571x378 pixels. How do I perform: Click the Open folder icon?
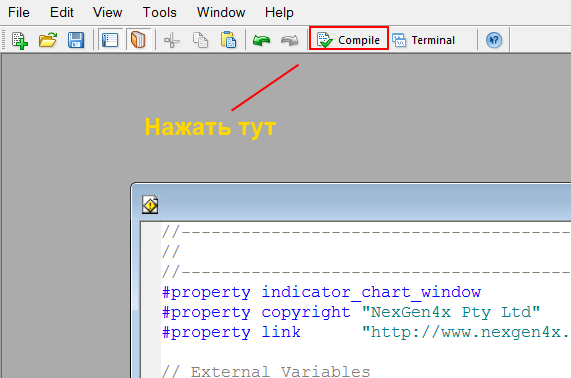pyautogui.click(x=48, y=40)
